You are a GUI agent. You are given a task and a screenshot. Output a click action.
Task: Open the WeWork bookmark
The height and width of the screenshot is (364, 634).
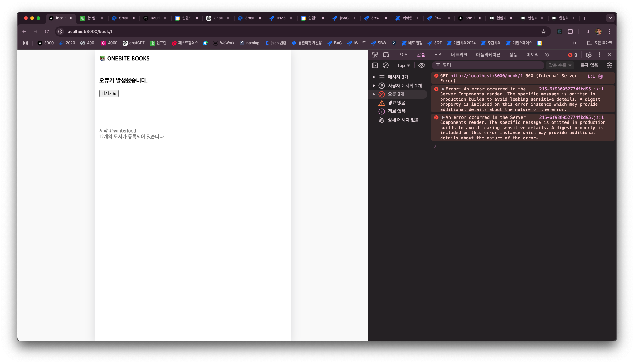tap(224, 43)
